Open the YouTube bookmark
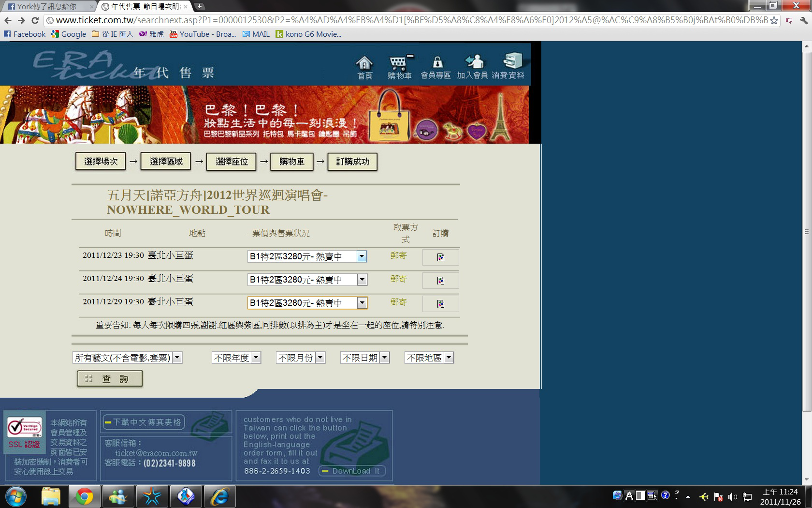The image size is (812, 508). pos(203,34)
